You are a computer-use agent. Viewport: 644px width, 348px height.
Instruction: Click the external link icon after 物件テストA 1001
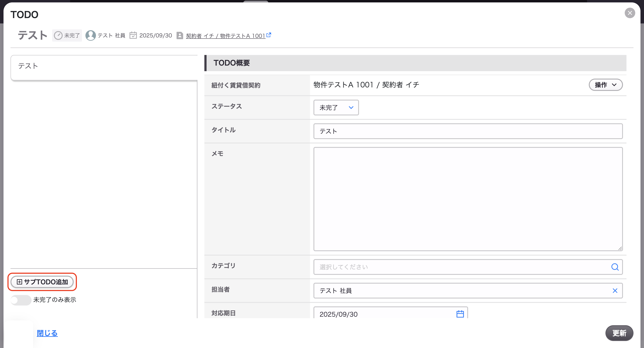(x=269, y=35)
